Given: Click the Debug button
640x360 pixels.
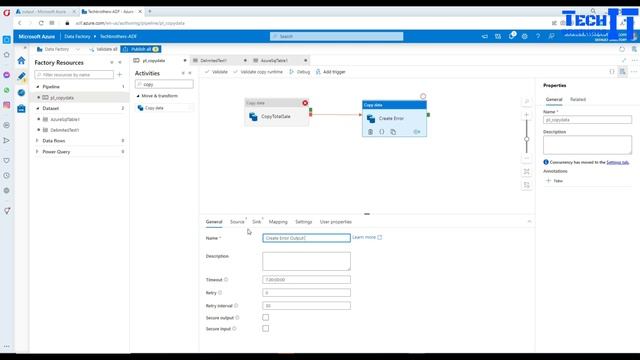Looking at the screenshot, I should point(300,72).
